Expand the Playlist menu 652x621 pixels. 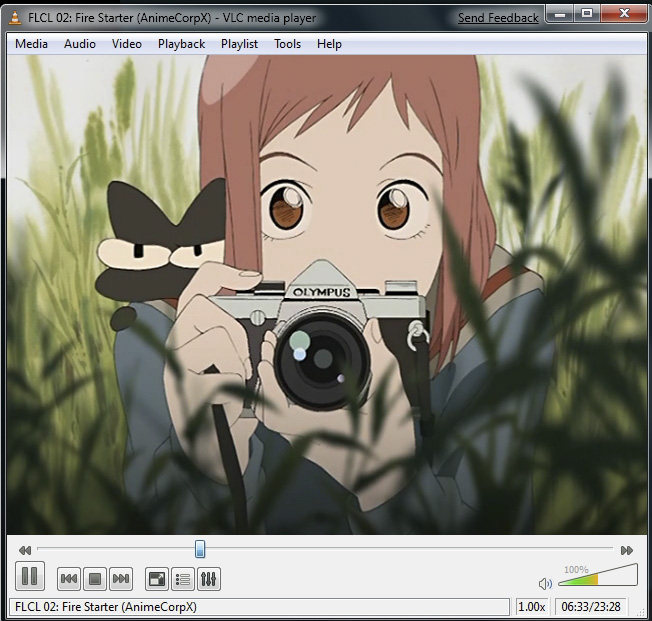(x=239, y=44)
